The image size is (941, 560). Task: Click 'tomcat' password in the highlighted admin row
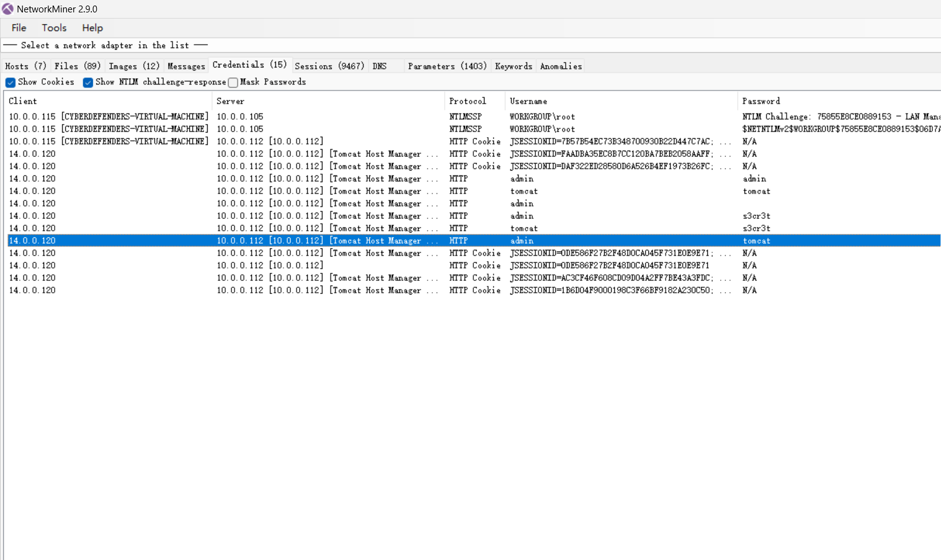pyautogui.click(x=756, y=241)
